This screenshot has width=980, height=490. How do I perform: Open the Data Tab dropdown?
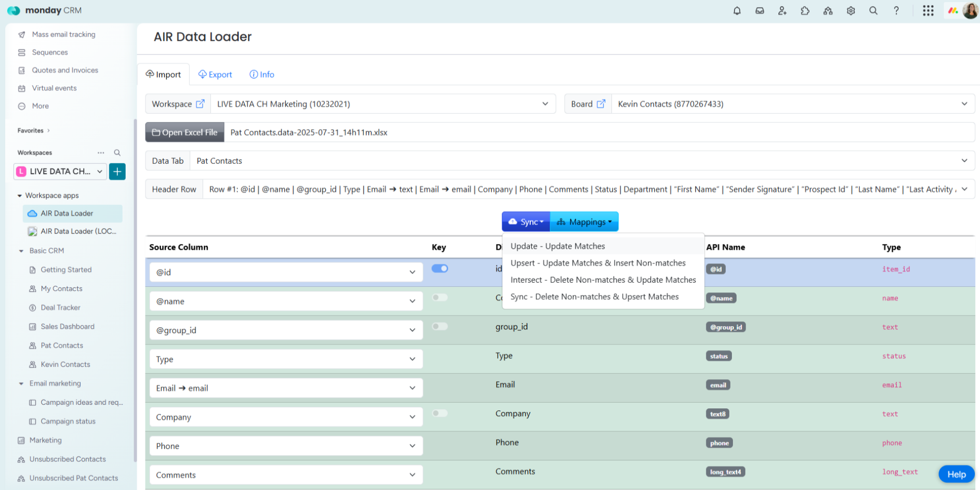coord(582,161)
